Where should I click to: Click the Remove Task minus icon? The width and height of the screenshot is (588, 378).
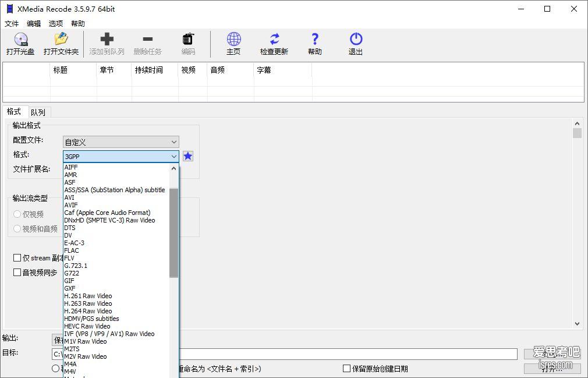pos(147,40)
